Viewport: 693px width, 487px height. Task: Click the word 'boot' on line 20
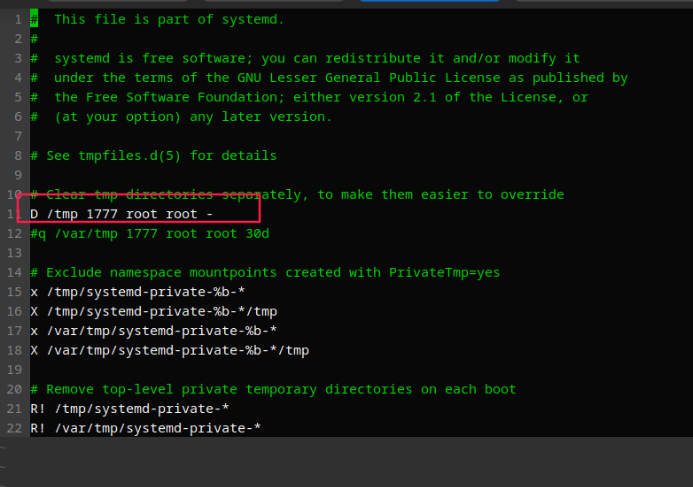point(500,389)
